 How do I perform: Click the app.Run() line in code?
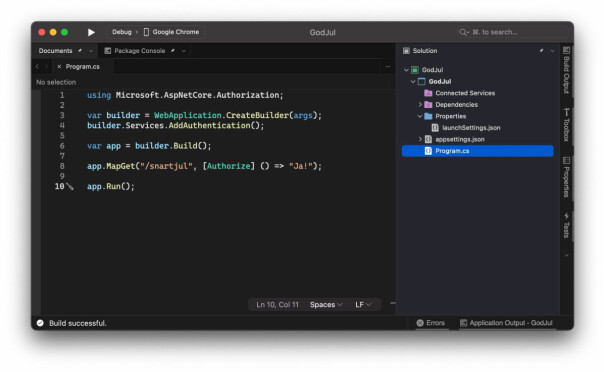click(x=111, y=186)
